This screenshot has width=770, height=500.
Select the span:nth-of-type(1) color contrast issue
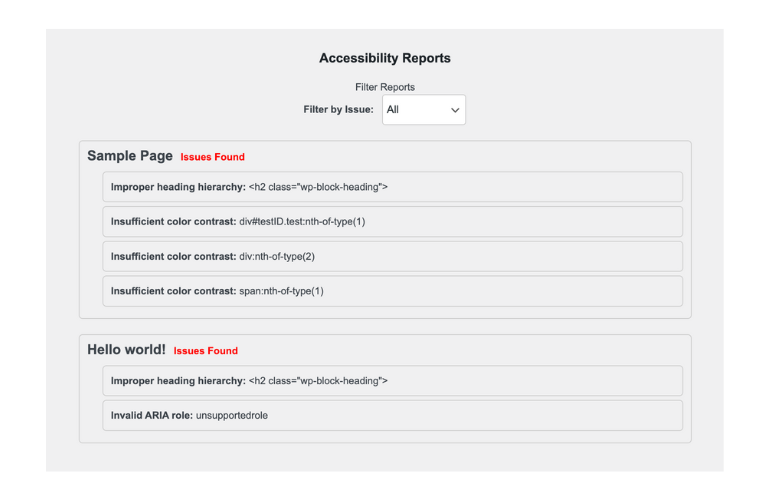pos(282,291)
